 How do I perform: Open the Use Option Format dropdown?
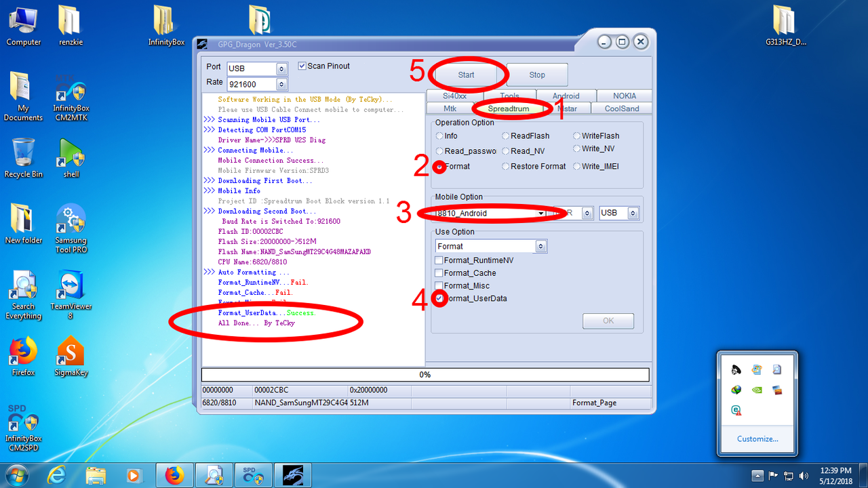click(540, 245)
